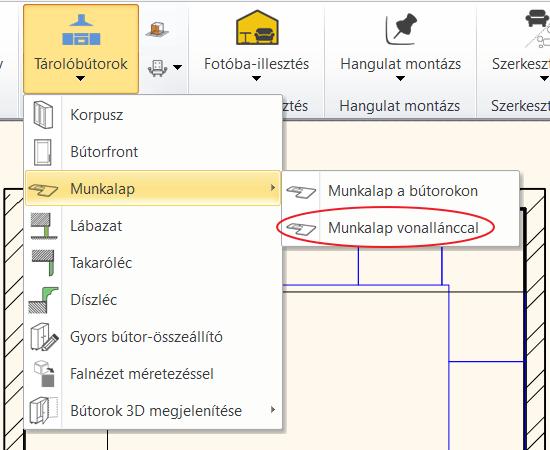
Task: Select Bútorfront menu entry
Action: (x=153, y=152)
